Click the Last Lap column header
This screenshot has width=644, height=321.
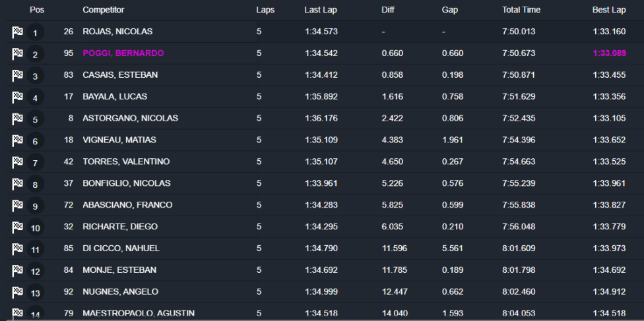point(321,10)
